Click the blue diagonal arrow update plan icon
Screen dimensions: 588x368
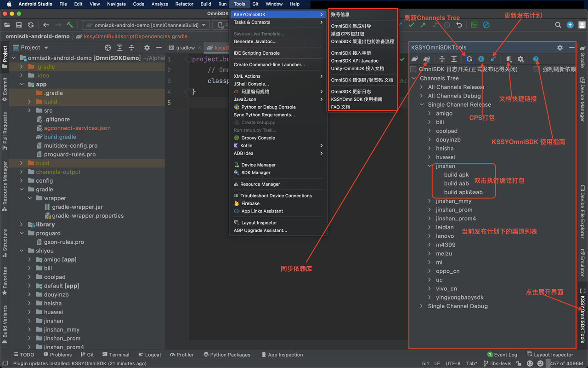pyautogui.click(x=493, y=59)
